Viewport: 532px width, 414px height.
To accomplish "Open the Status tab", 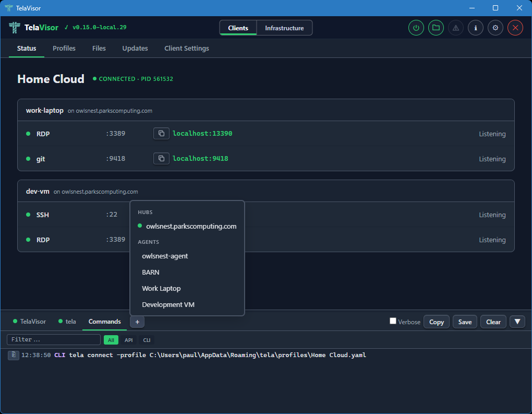I will (27, 48).
